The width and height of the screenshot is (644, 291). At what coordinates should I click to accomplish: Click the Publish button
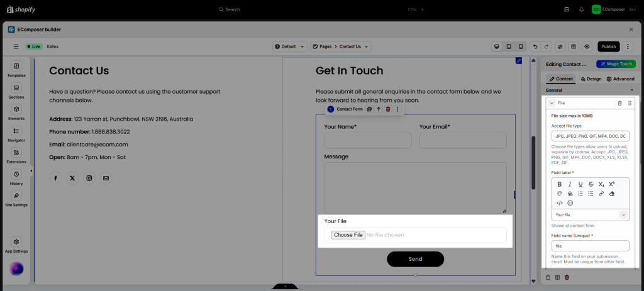pos(608,47)
